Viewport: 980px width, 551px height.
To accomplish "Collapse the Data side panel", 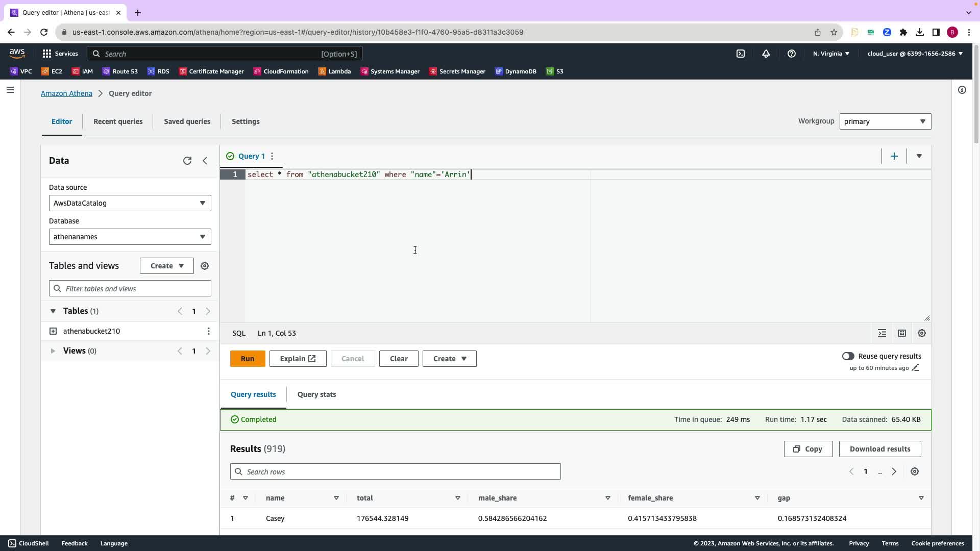I will click(x=205, y=161).
